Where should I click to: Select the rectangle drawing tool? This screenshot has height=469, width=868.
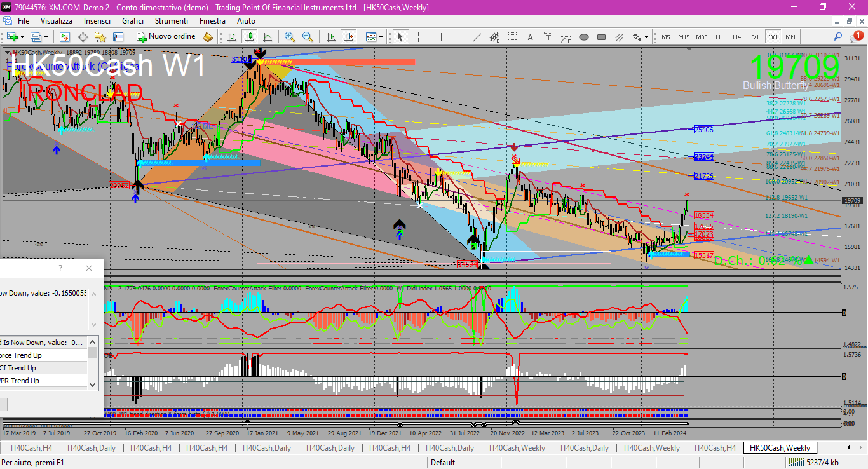pyautogui.click(x=601, y=37)
